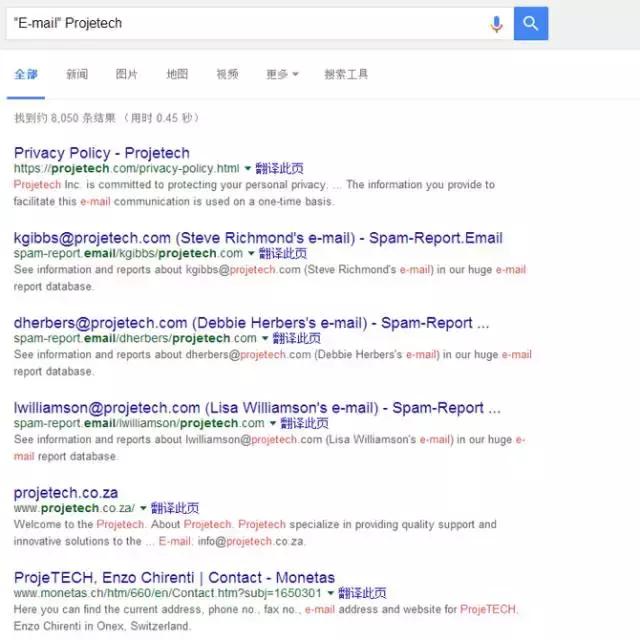Open the lwilliamson@projetech.com search result
The width and height of the screenshot is (640, 640).
[x=257, y=408]
